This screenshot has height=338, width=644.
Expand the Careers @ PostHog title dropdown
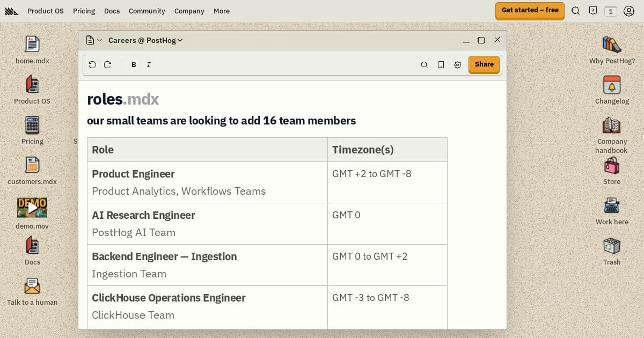[145, 40]
